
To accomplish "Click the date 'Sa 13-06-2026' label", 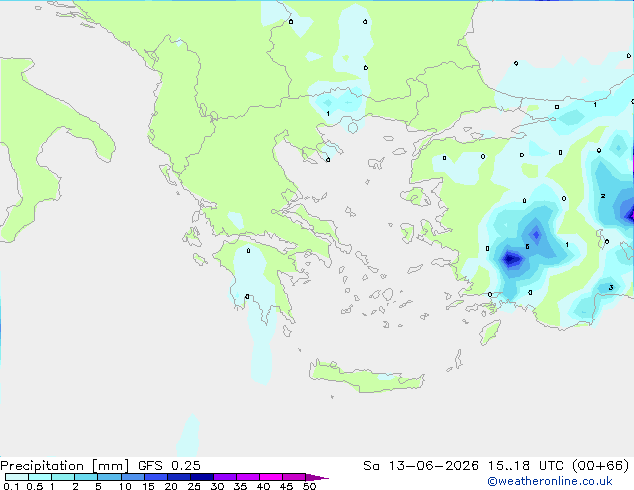I will click(x=421, y=465).
